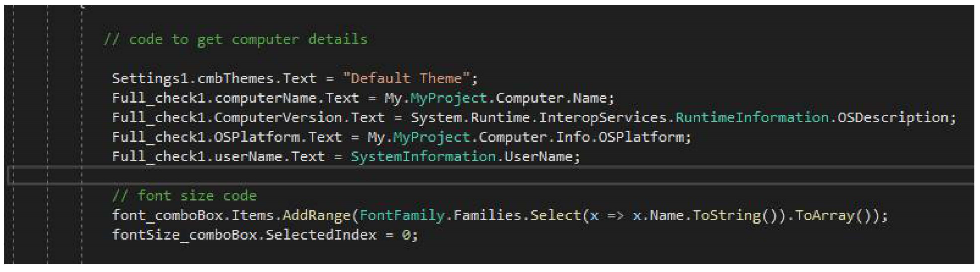Click the UserName property

coord(538,157)
